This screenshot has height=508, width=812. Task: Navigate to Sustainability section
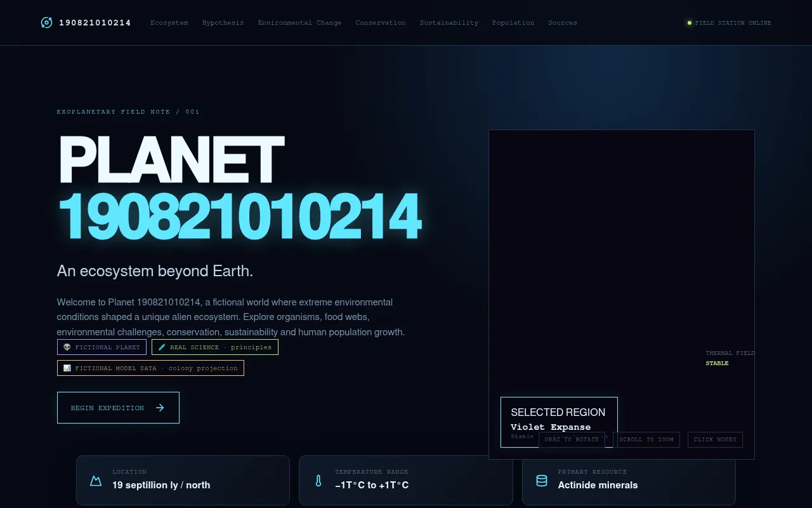click(449, 23)
